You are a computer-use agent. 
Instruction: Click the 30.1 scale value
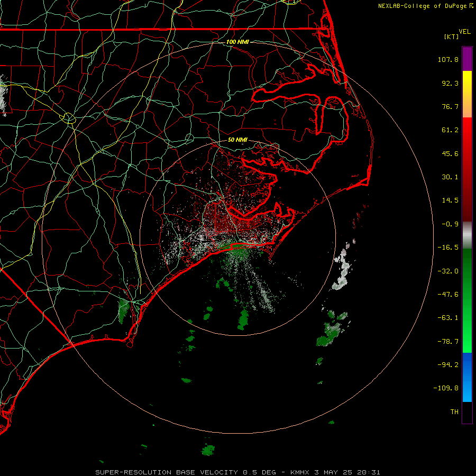[450, 177]
